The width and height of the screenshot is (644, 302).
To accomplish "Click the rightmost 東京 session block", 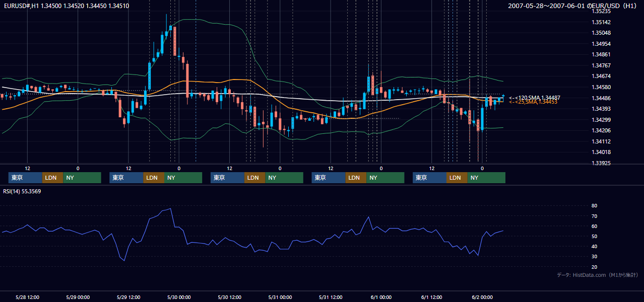I will click(429, 178).
